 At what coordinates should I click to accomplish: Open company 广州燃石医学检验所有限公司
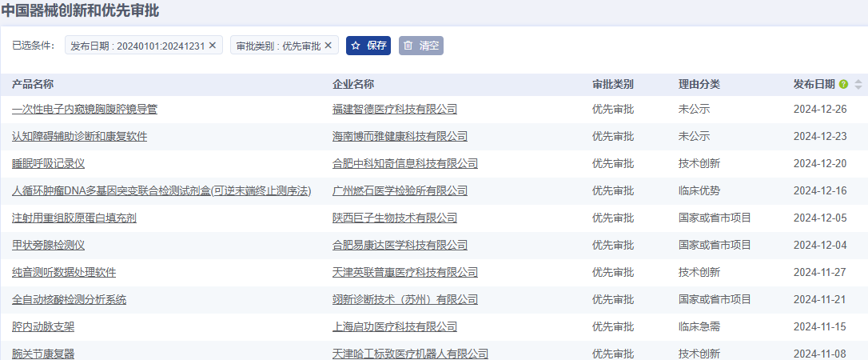(x=400, y=190)
